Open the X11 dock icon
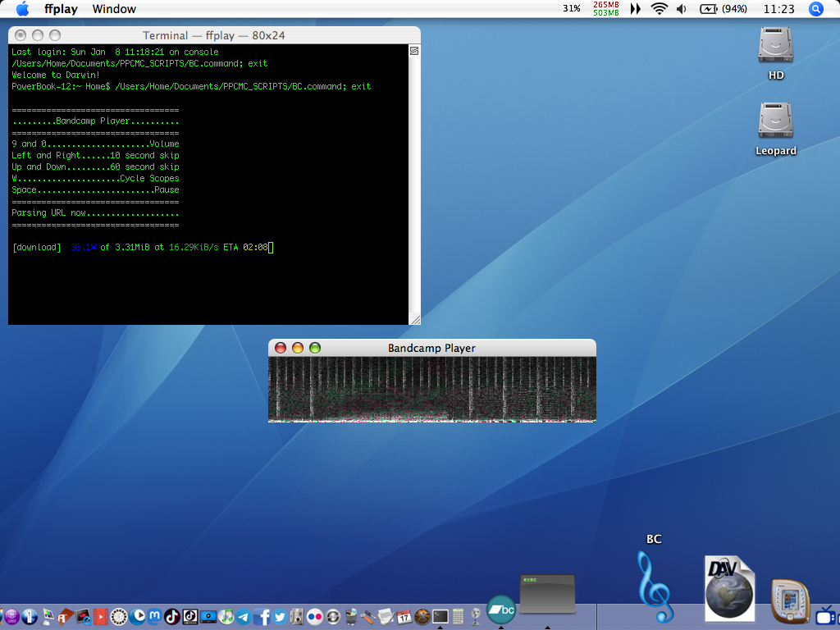This screenshot has width=840, height=630. click(422, 617)
